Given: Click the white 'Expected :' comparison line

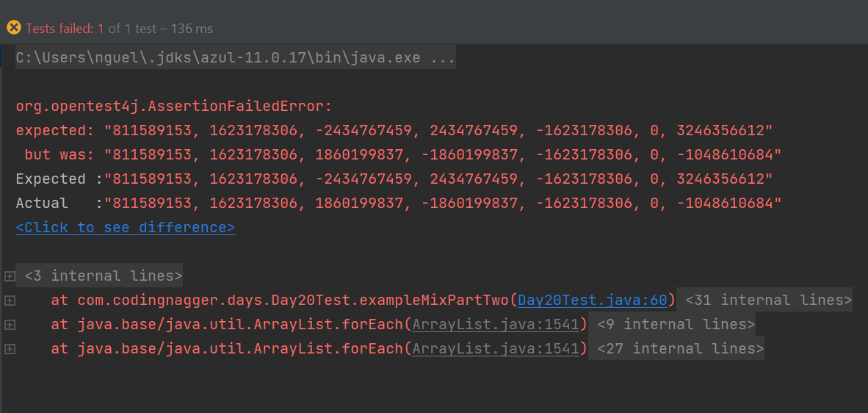Looking at the screenshot, I should click(394, 179).
